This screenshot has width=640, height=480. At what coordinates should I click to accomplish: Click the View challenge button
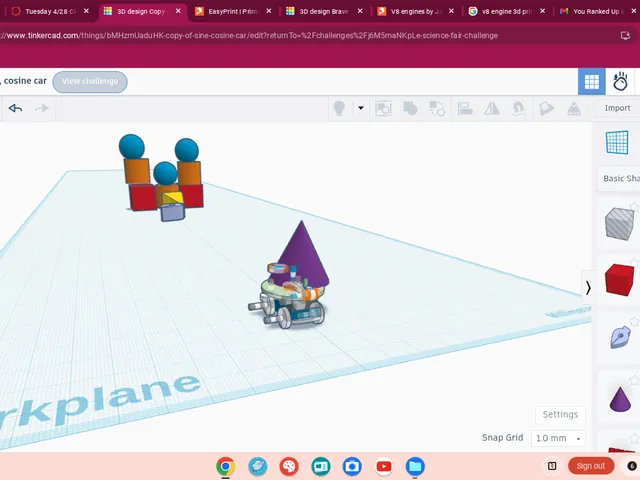coord(90,82)
